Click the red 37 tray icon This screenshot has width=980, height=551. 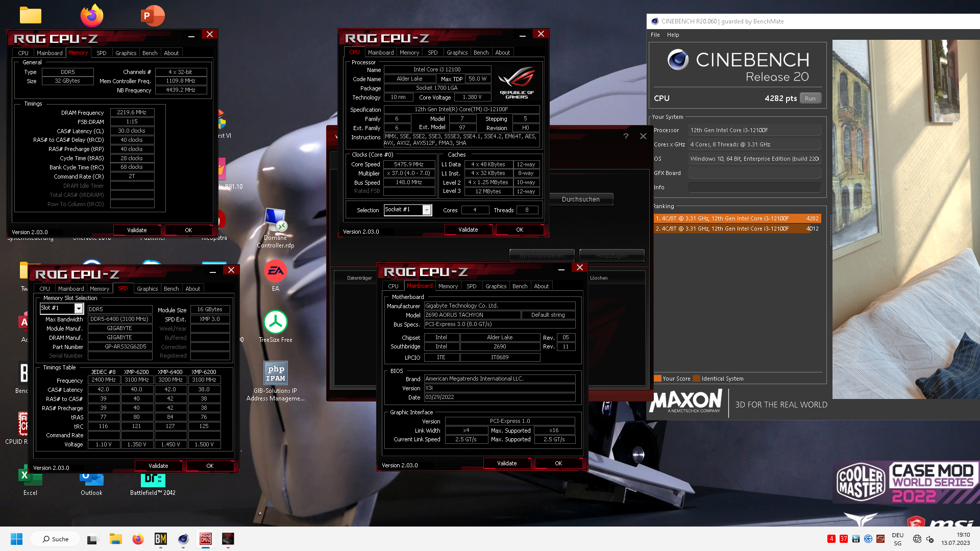tap(844, 539)
